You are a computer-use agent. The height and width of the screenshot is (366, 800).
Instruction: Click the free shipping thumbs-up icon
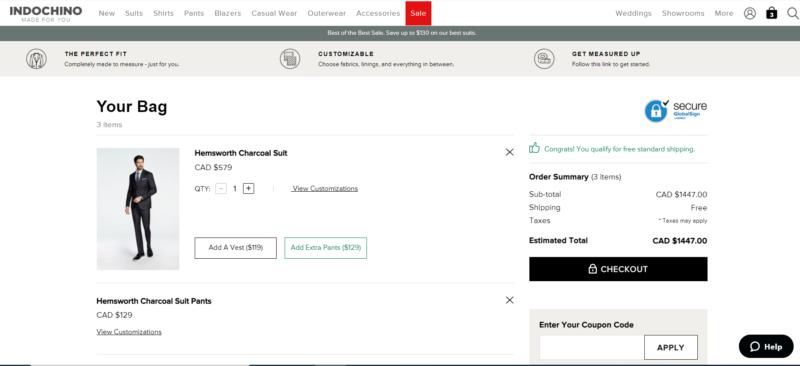(x=534, y=148)
